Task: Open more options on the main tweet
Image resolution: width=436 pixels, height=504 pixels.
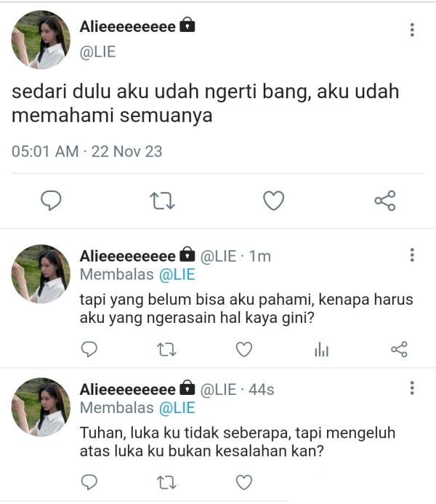Action: click(412, 30)
